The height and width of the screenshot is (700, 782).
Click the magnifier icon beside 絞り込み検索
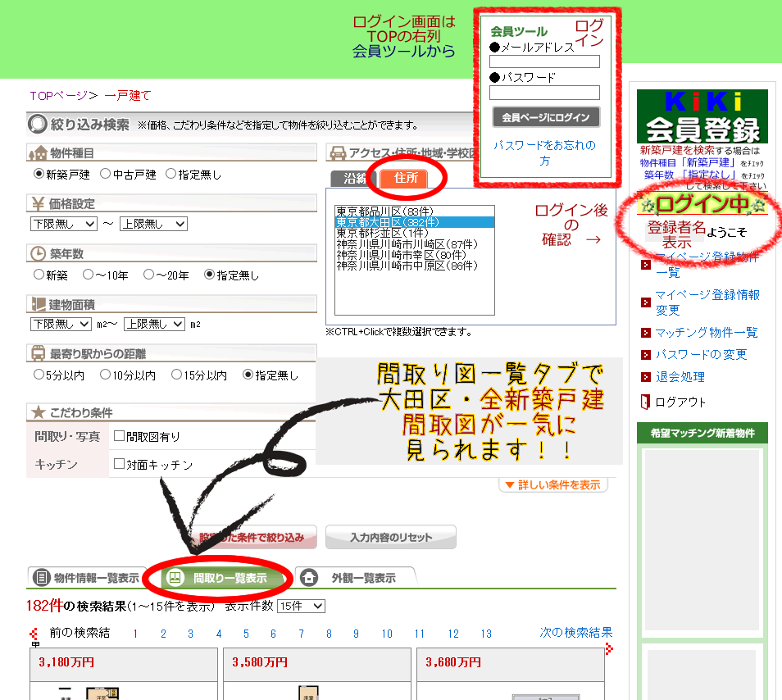coord(38,125)
